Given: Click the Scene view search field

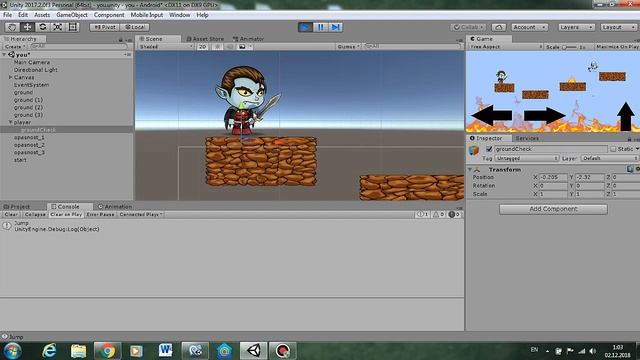Looking at the screenshot, I should tap(411, 47).
